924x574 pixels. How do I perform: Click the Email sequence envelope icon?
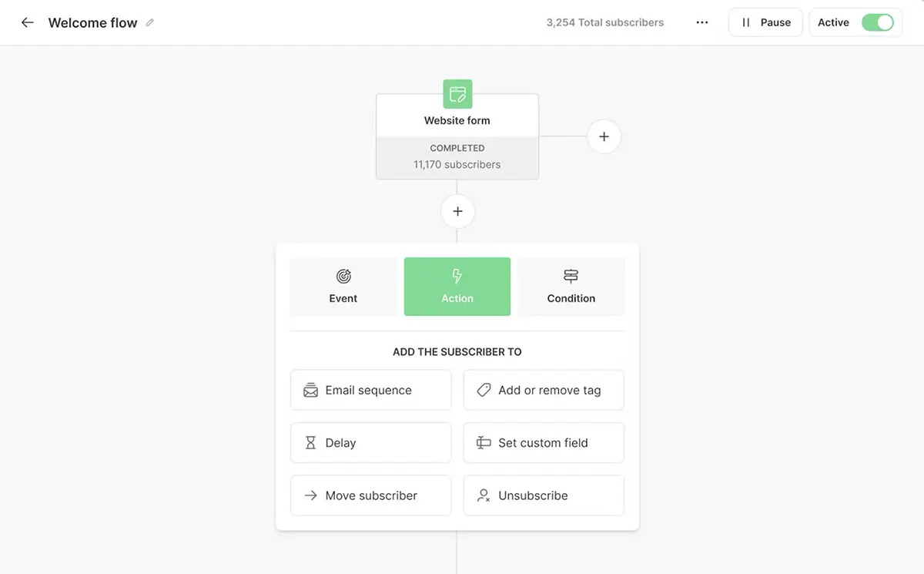[x=310, y=390]
